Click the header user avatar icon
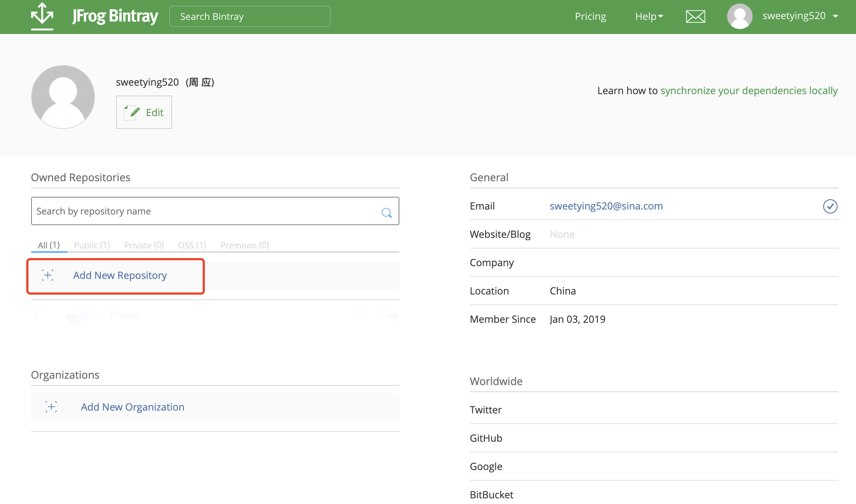This screenshot has width=856, height=504. [739, 16]
